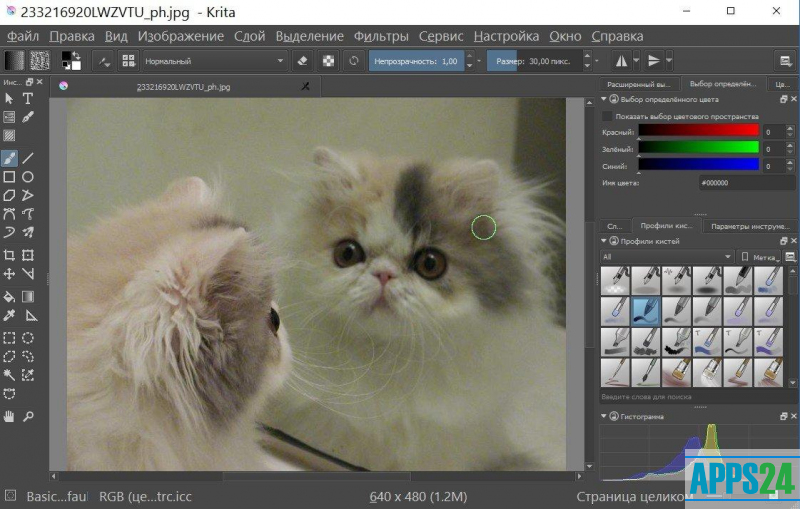Open the brush editor settings button

pos(104,61)
